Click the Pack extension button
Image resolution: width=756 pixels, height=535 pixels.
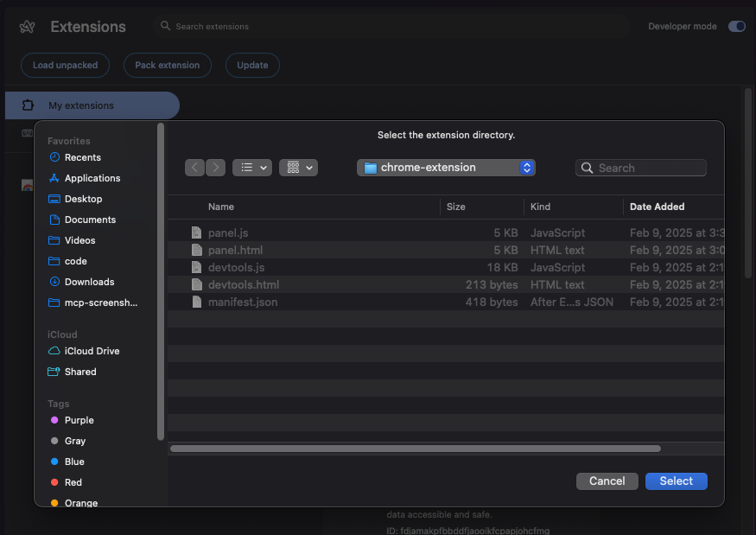click(167, 65)
